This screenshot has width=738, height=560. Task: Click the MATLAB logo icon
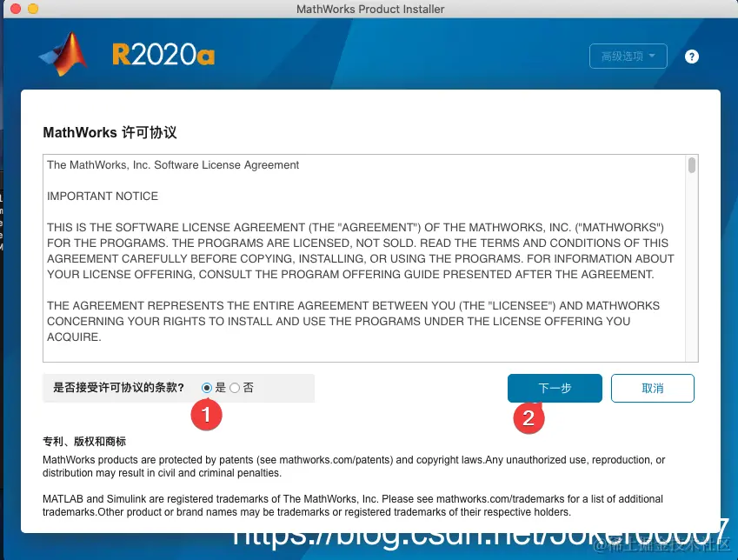(63, 54)
